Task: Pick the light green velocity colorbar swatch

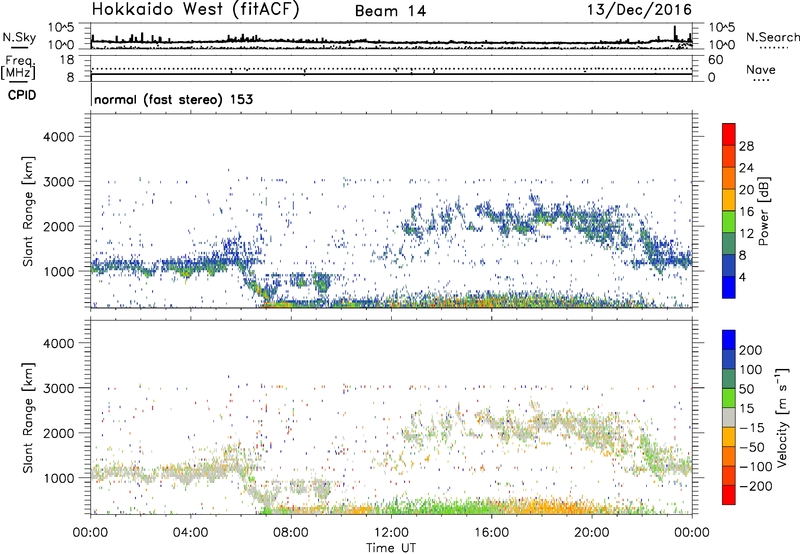Action: coord(729,398)
